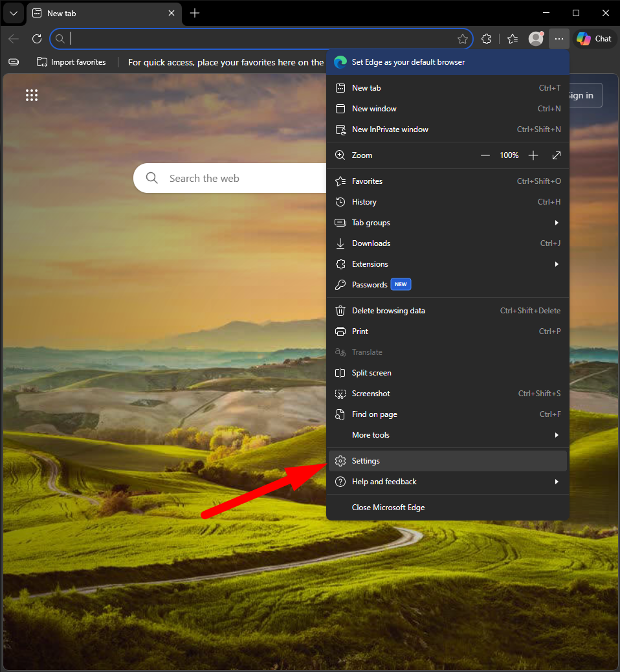Screen dimensions: 620x672
Task: Open the tab actions menu chevron
Action: pyautogui.click(x=13, y=13)
